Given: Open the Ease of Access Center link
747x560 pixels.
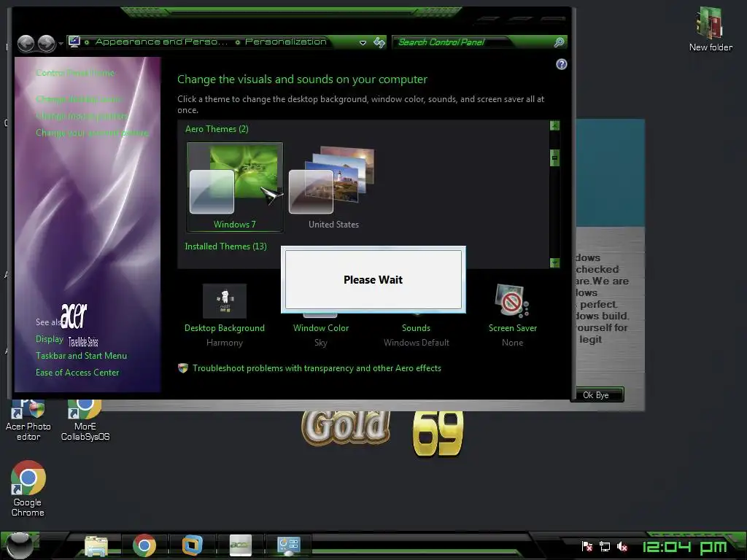Looking at the screenshot, I should [77, 373].
